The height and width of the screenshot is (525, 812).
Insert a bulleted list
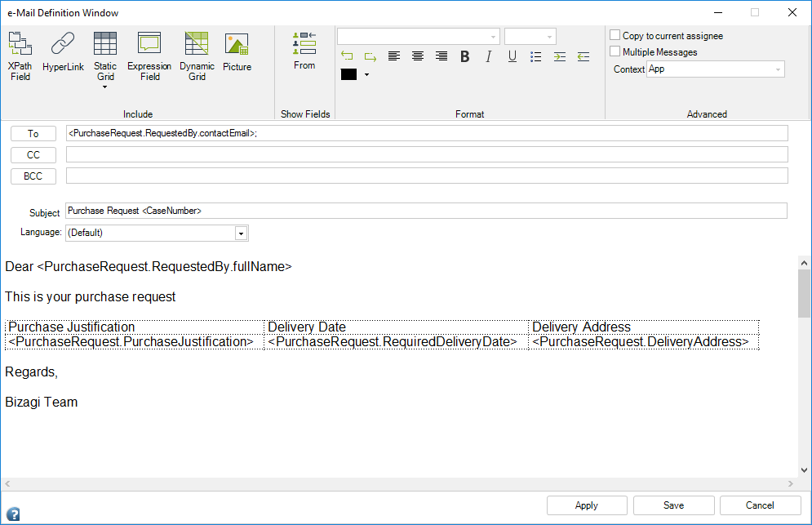pyautogui.click(x=536, y=56)
